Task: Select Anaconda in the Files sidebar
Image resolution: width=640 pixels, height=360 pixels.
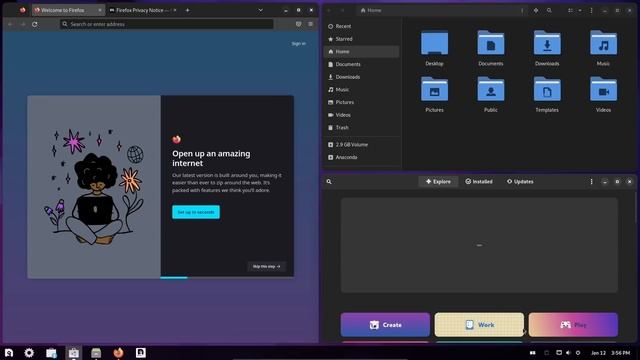Action: click(362, 157)
